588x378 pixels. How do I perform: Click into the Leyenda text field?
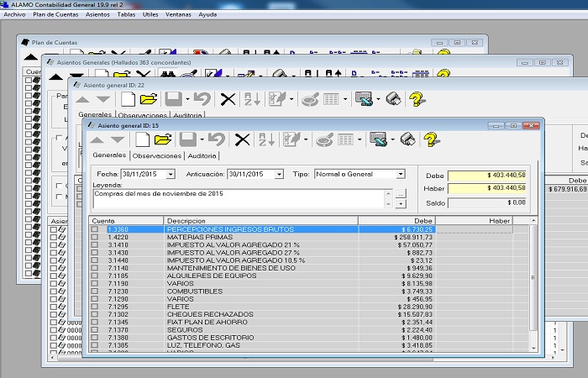(x=239, y=199)
